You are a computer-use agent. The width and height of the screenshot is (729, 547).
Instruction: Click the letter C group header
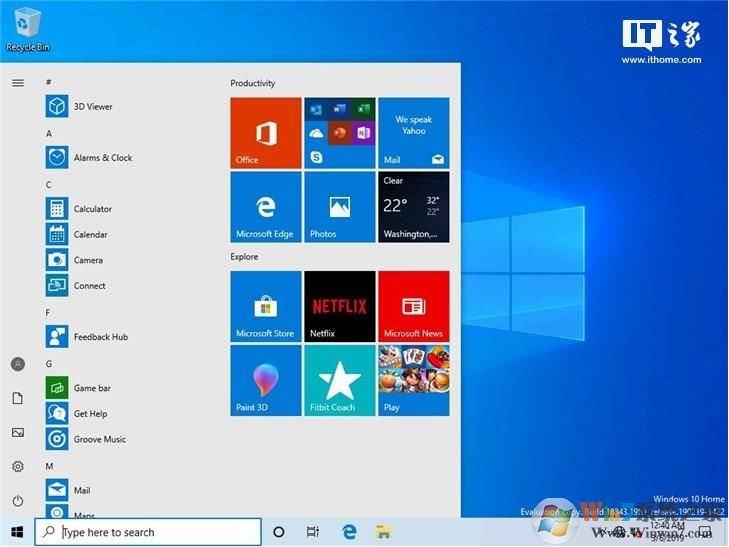[x=49, y=184]
